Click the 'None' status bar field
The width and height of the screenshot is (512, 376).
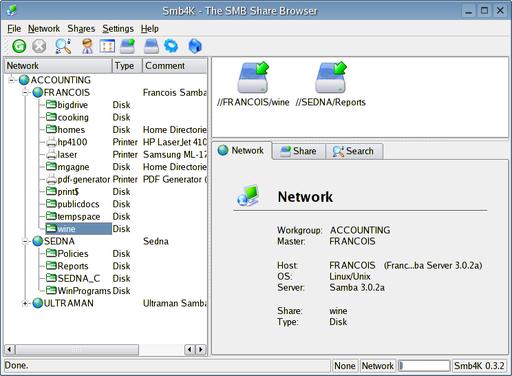coord(345,366)
